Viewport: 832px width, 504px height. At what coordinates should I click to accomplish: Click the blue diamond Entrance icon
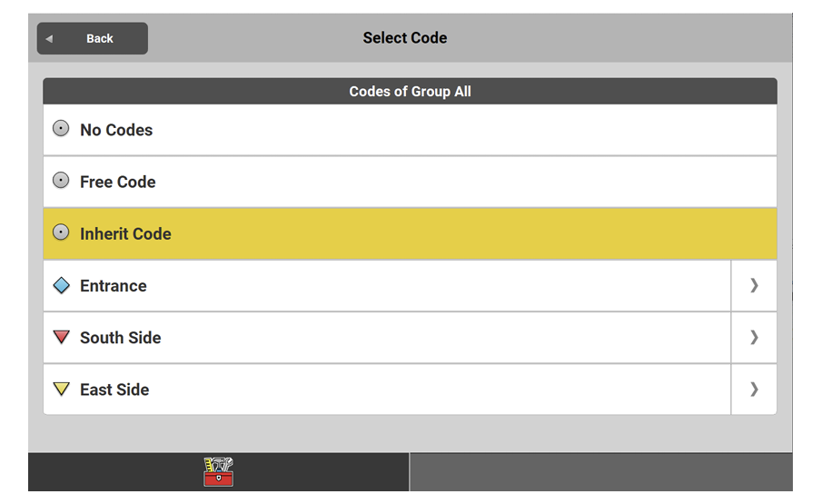[62, 286]
